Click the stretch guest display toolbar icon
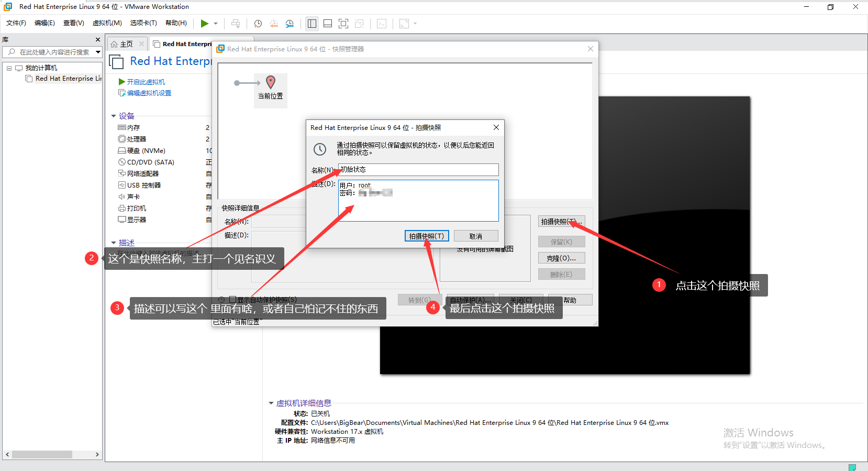Screen dimensions: 868x471 click(x=404, y=24)
